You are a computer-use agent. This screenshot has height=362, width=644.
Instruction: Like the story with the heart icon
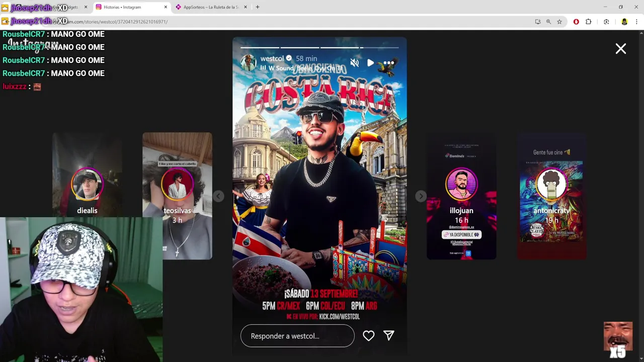(369, 336)
